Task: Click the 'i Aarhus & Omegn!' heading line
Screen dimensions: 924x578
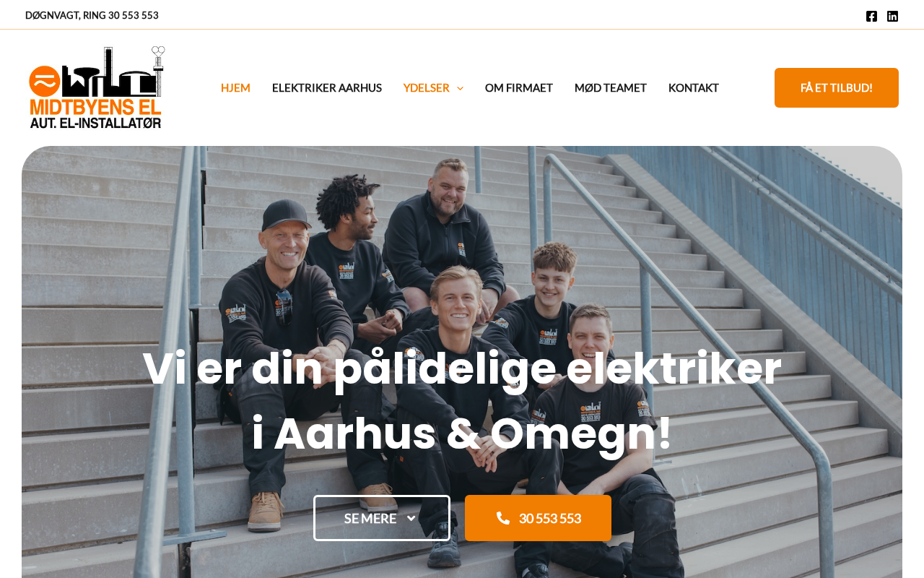Action: point(462,433)
